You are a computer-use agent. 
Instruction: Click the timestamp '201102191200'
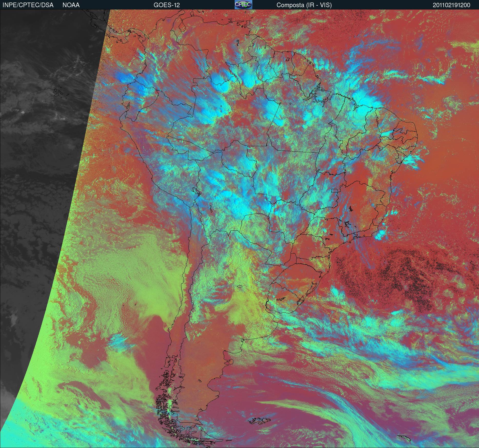coord(452,5)
